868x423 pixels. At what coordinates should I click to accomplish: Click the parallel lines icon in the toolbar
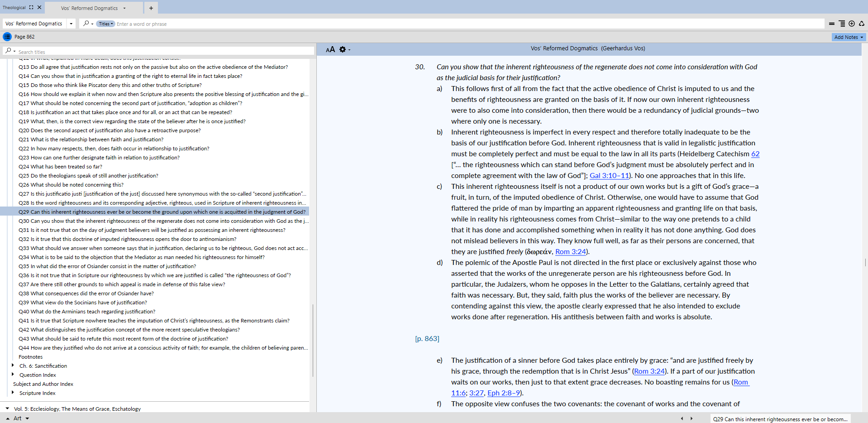pyautogui.click(x=831, y=24)
